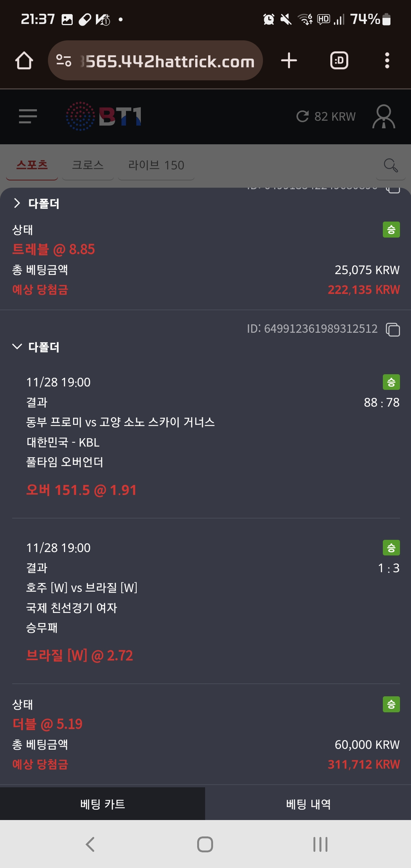Screen dimensions: 411x868
Task: Switch to the 스포츠 tab
Action: (32, 165)
